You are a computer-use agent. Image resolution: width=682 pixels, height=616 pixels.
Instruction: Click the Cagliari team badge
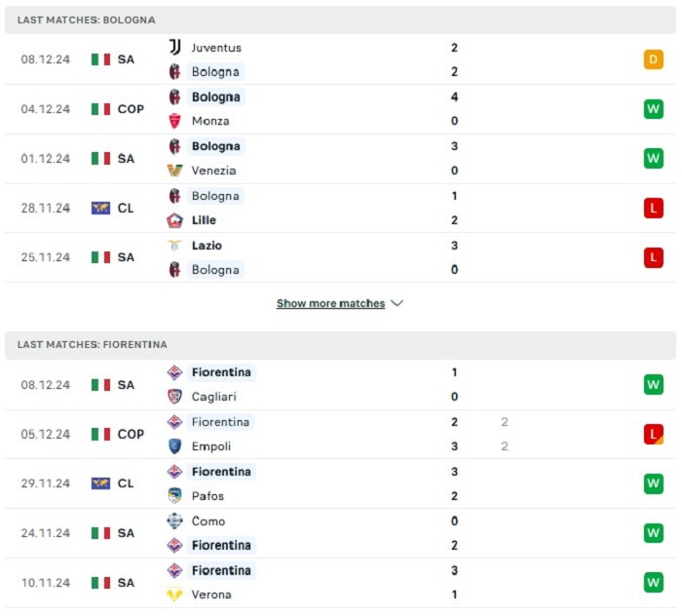tap(174, 397)
